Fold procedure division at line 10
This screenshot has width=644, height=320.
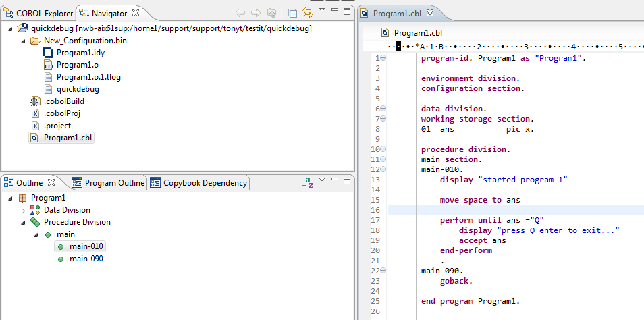coord(383,149)
